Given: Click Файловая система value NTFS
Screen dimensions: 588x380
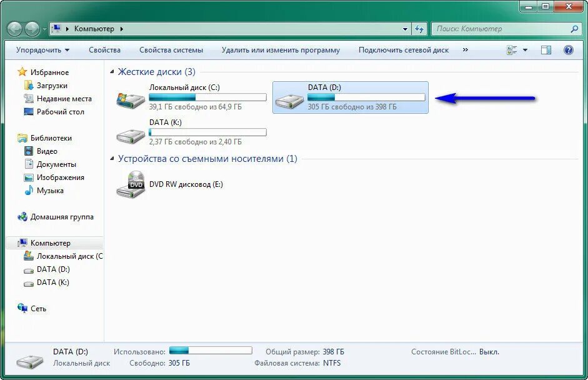Looking at the screenshot, I should pos(332,363).
